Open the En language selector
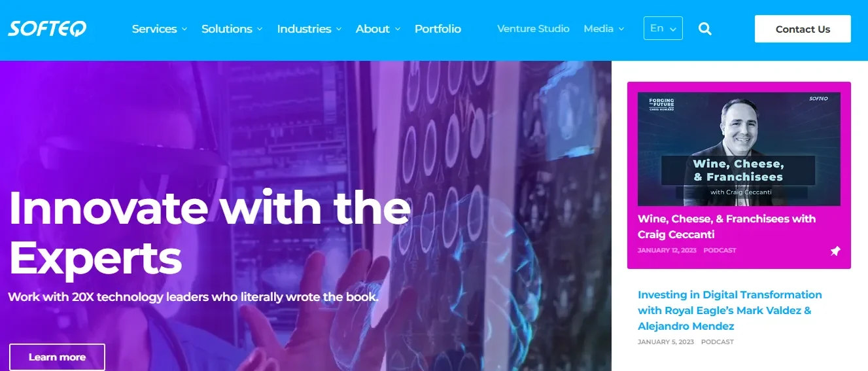Viewport: 868px width, 371px height. tap(663, 28)
